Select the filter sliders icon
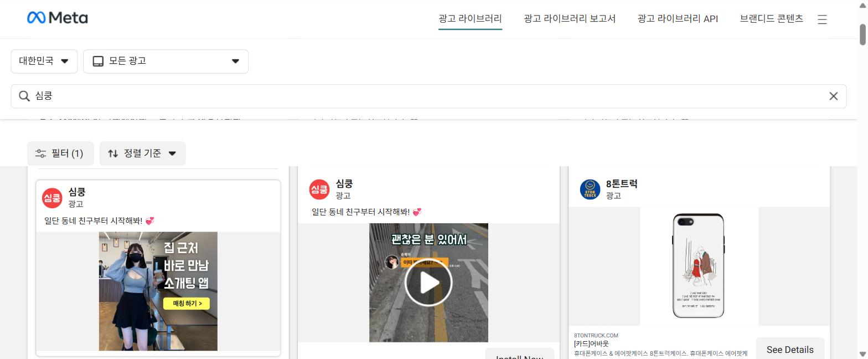The image size is (868, 359). 40,153
